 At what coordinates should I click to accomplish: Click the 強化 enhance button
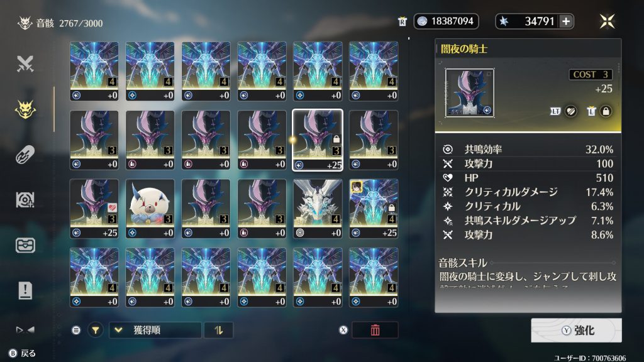pos(576,331)
